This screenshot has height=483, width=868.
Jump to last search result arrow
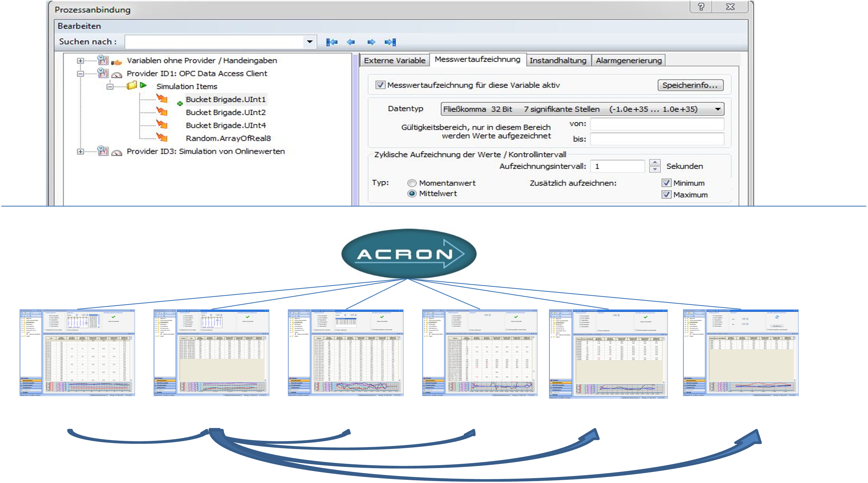click(390, 42)
